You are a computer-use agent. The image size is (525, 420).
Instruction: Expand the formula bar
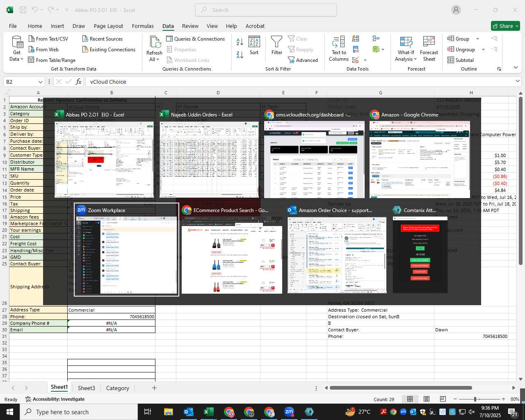518,81
